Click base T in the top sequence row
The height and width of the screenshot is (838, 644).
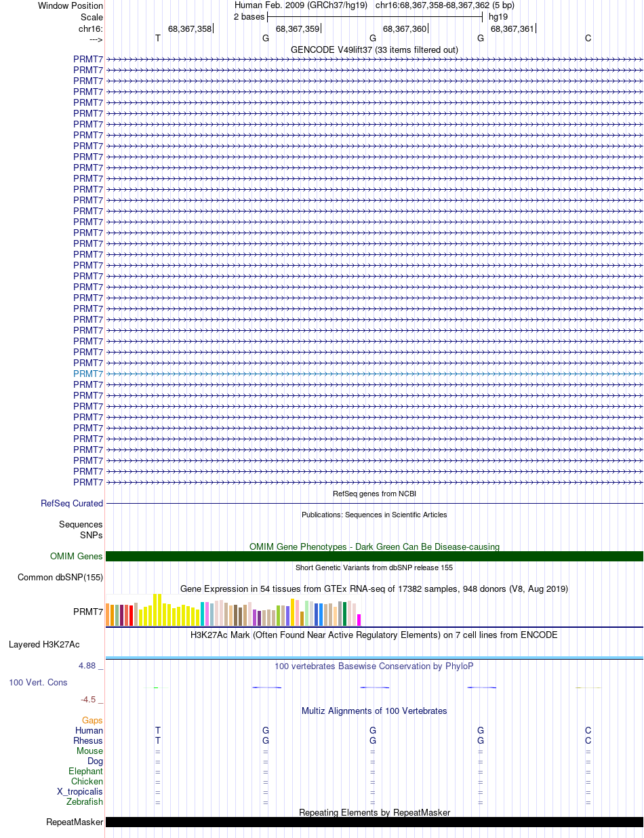tap(158, 39)
